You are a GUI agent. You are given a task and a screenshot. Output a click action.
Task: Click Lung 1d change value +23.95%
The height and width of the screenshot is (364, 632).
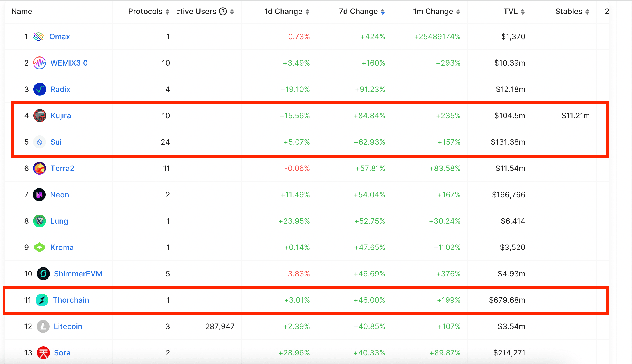(x=294, y=221)
